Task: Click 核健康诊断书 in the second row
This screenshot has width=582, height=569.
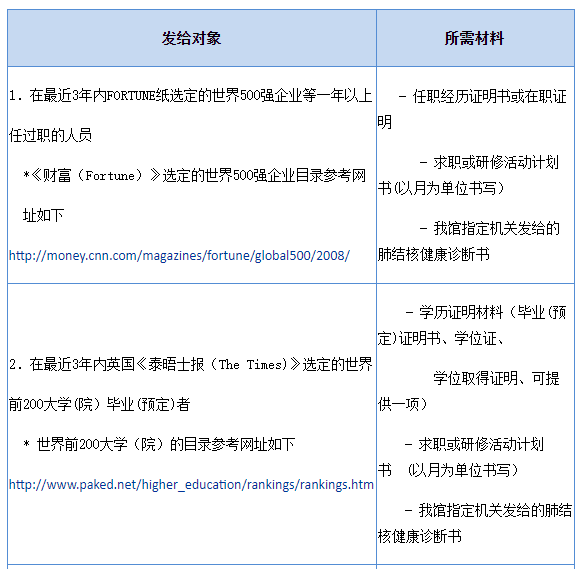Action: click(420, 536)
